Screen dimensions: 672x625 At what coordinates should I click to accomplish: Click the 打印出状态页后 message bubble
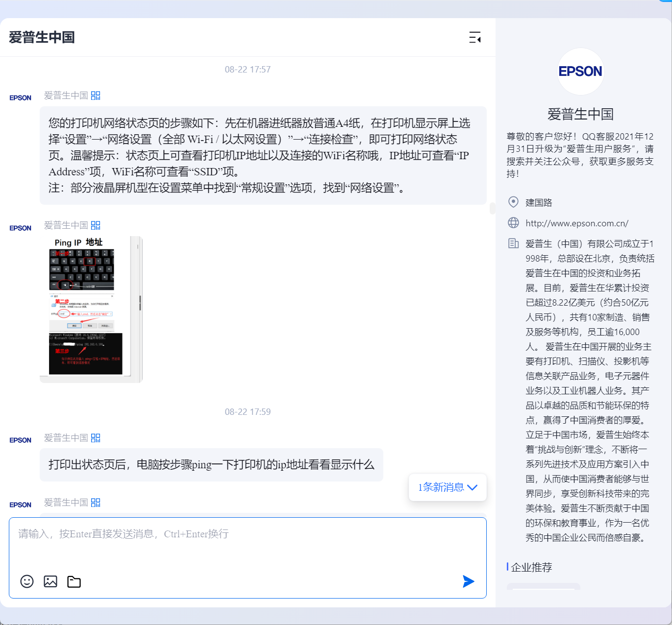(x=211, y=465)
